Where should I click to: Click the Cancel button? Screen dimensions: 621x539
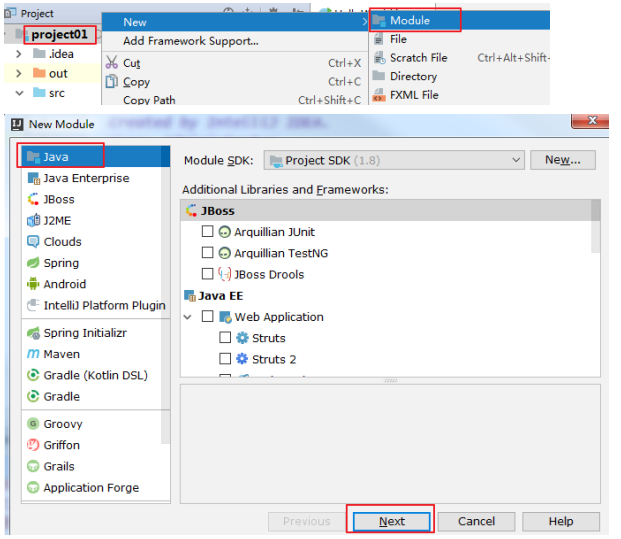coord(476,521)
